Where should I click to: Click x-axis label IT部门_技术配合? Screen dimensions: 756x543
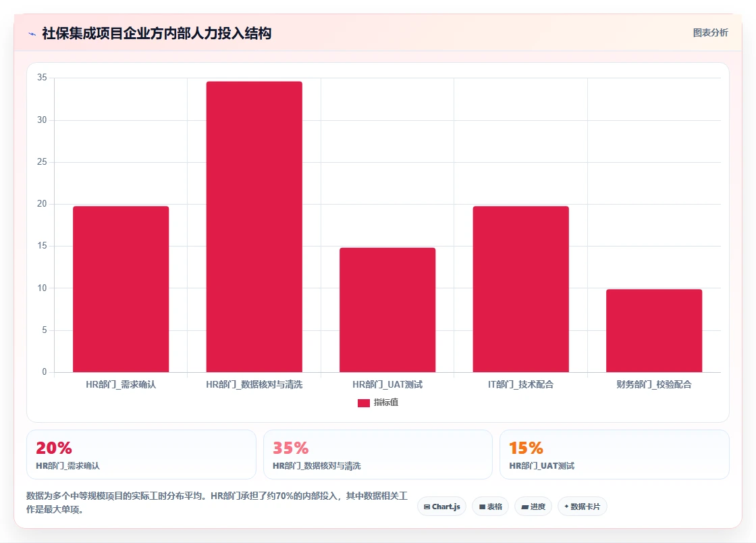coord(520,384)
